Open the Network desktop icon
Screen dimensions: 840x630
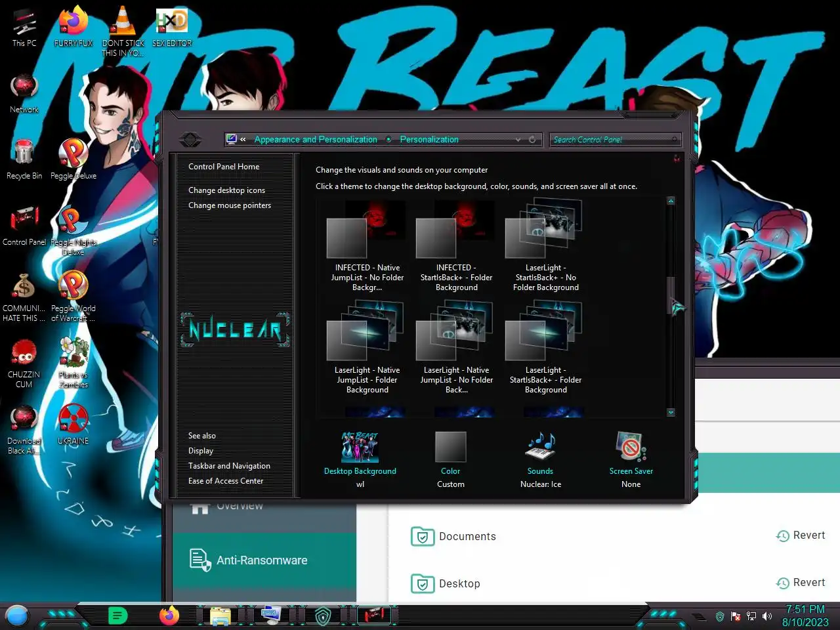(24, 94)
